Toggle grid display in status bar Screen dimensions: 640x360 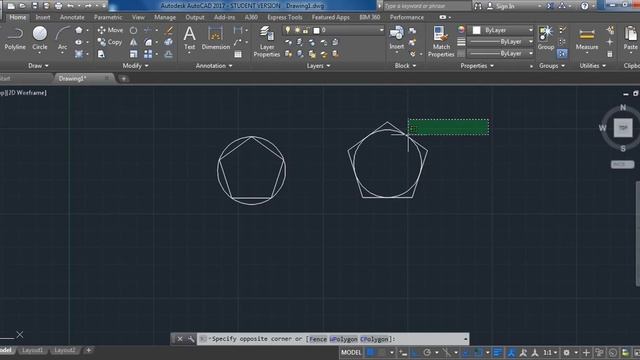coord(371,352)
